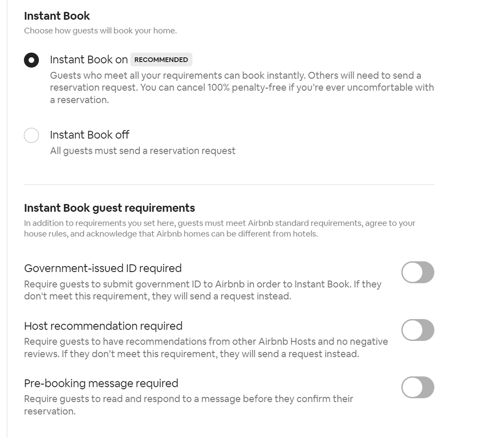Viewport: 504px width, 438px height.
Task: Click the Instant Book heading
Action: (57, 16)
